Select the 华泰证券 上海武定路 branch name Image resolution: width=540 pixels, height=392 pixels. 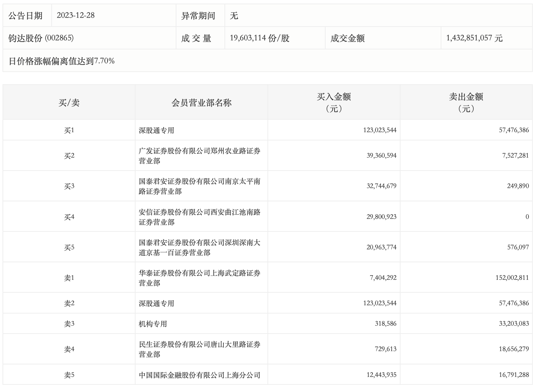[199, 278]
